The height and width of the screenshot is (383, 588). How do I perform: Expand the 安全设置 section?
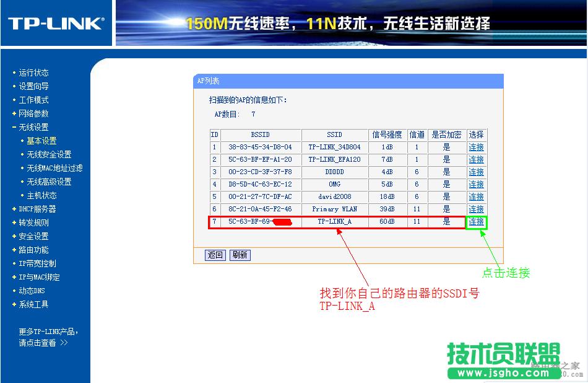tap(33, 236)
